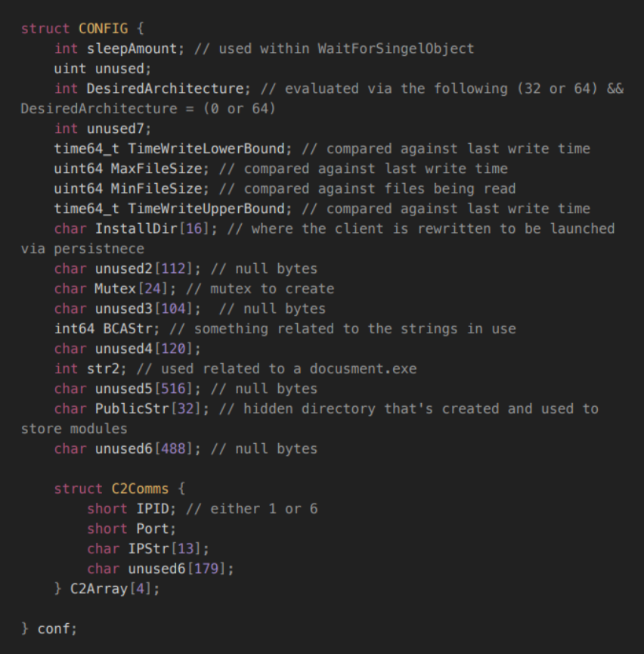Click the PublicStr[32] field
The image size is (644, 654).
click(145, 408)
